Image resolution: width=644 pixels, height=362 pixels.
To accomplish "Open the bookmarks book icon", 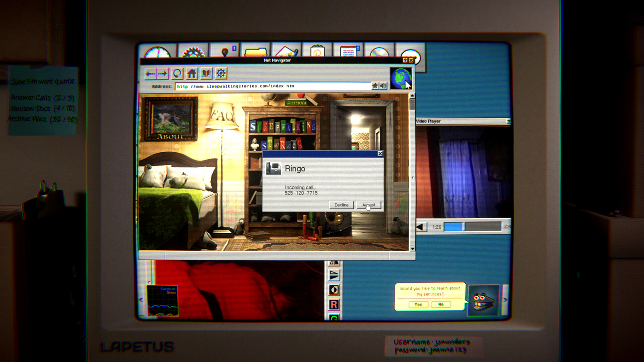I will [206, 73].
